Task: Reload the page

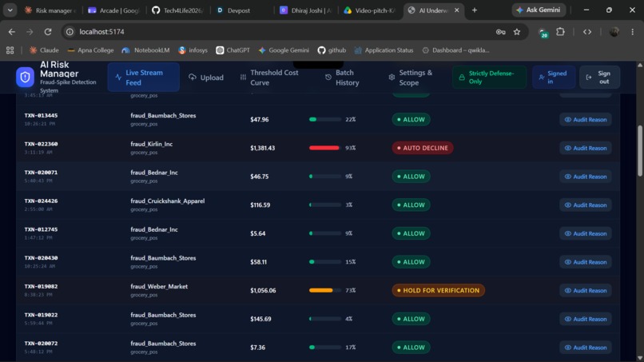Action: 48,32
